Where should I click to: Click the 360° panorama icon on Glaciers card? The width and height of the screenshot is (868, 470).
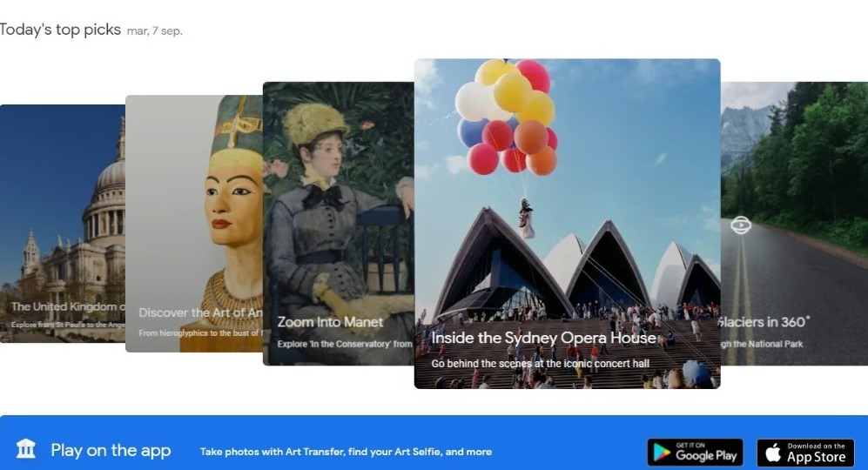741,225
